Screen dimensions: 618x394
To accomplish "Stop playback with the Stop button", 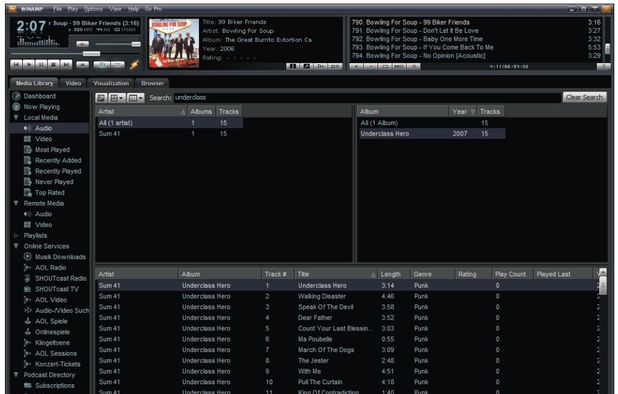I will (x=54, y=65).
